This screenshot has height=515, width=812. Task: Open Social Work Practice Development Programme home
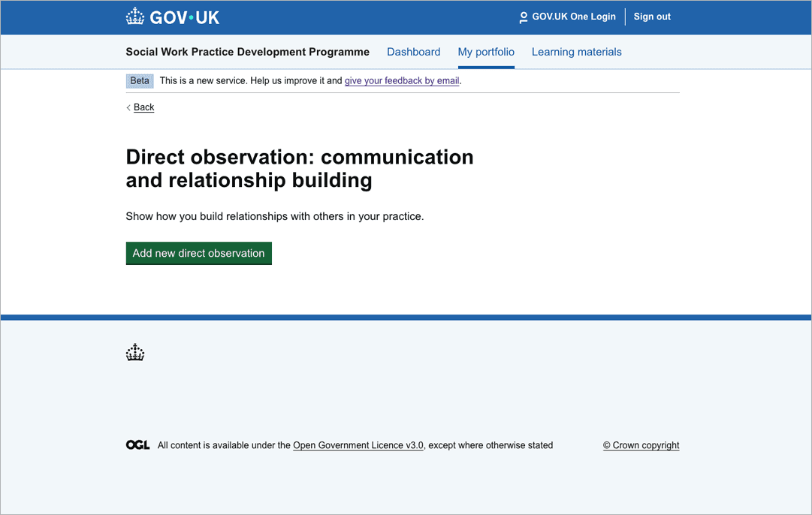pyautogui.click(x=247, y=52)
